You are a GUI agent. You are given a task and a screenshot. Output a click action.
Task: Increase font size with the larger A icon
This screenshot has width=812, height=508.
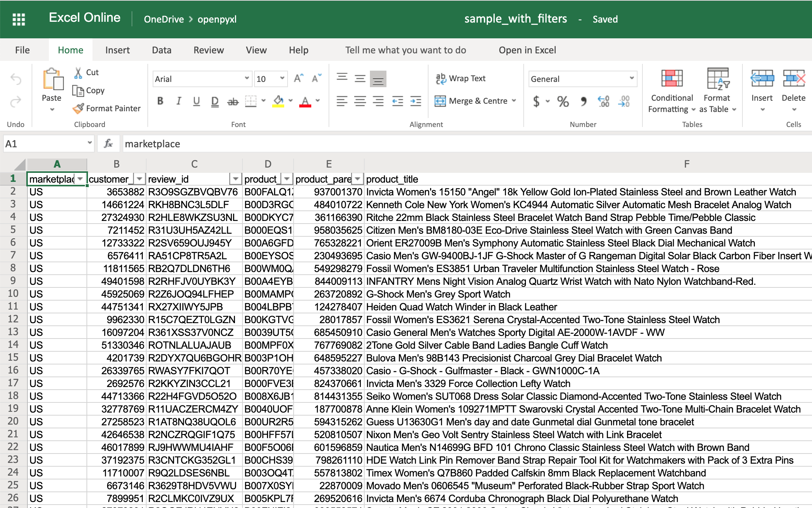[299, 78]
